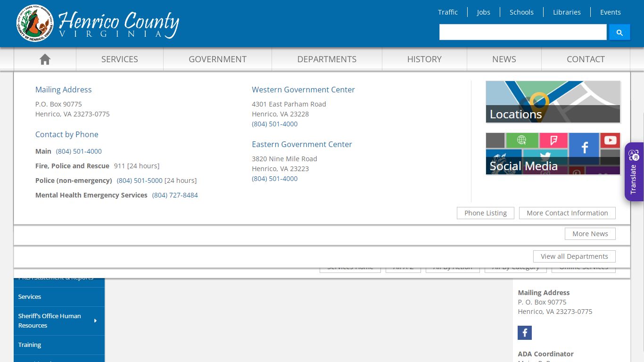Image resolution: width=644 pixels, height=362 pixels.
Task: Open the Mailing Address heading link
Action: pyautogui.click(x=64, y=90)
